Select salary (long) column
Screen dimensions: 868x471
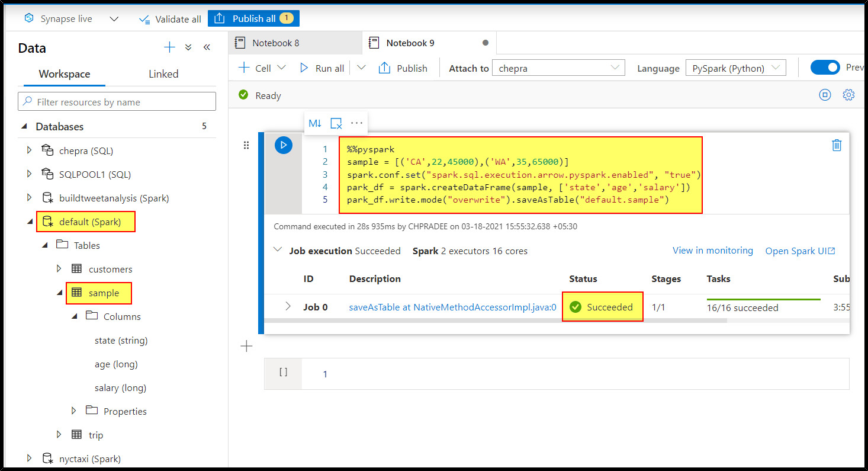pyautogui.click(x=120, y=387)
